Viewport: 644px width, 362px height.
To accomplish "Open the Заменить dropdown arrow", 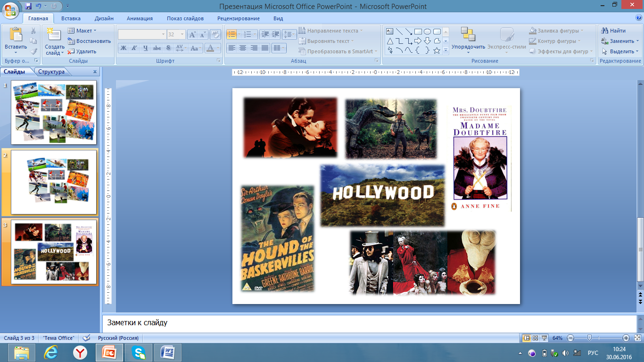I will 637,41.
